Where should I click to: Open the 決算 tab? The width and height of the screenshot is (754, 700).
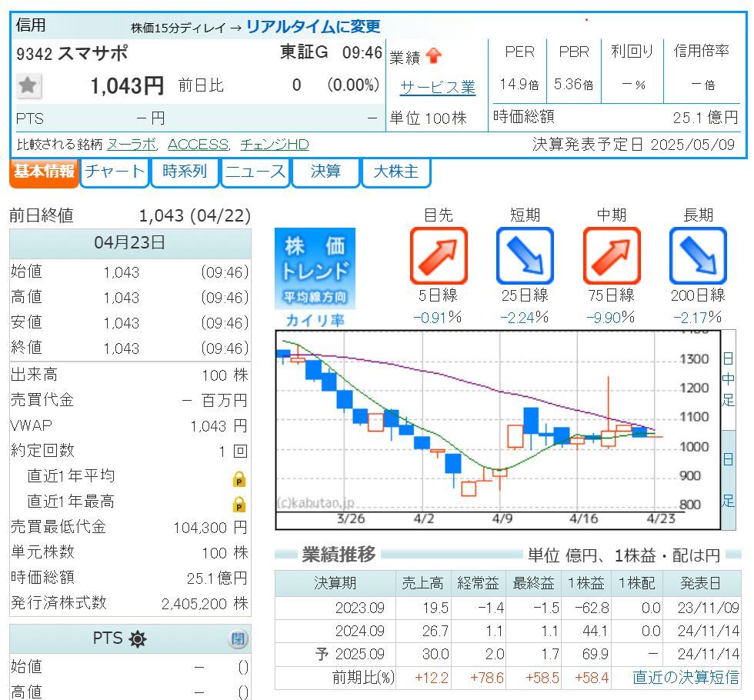325,172
